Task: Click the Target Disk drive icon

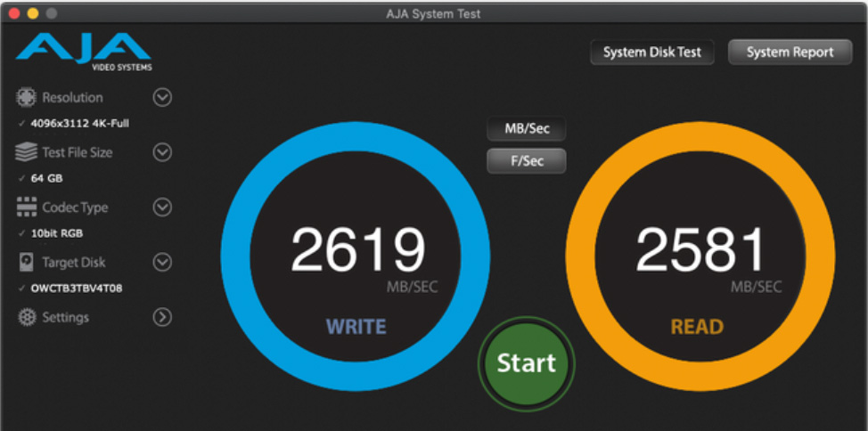Action: point(27,263)
